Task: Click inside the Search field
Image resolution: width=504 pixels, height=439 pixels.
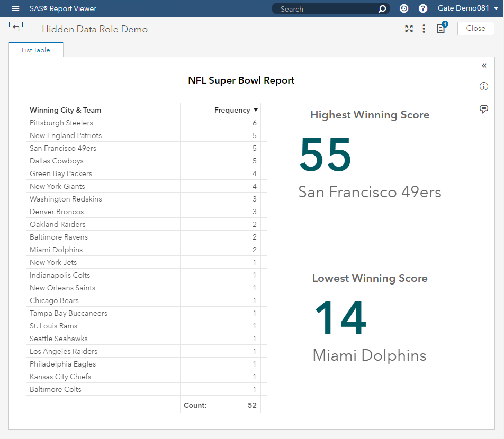Action: (323, 8)
